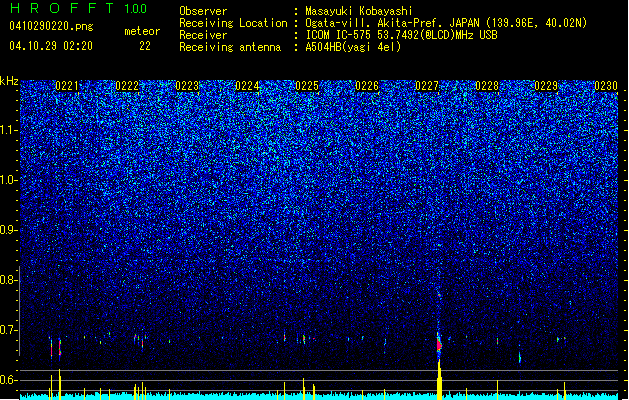Click the Observer name Masayuki Kobayashi
The image size is (629, 400).
pyautogui.click(x=359, y=11)
